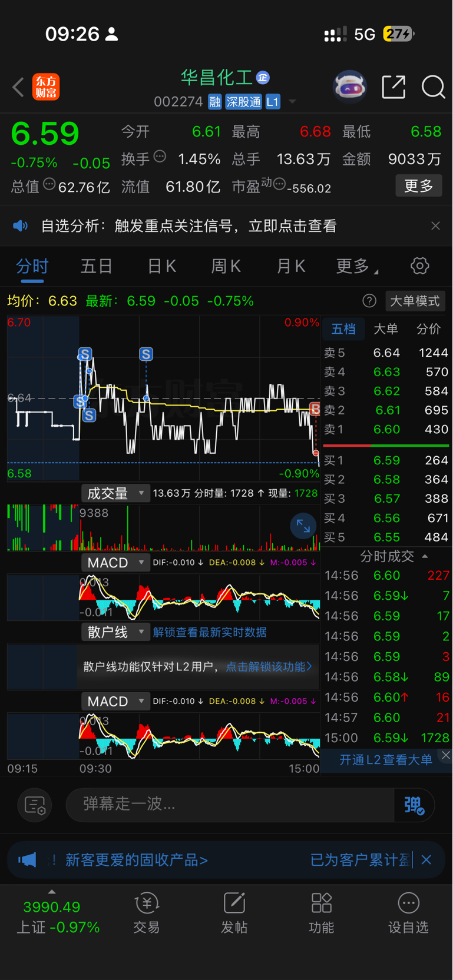Open the 功能 functions icon
The width and height of the screenshot is (453, 980).
[x=322, y=913]
